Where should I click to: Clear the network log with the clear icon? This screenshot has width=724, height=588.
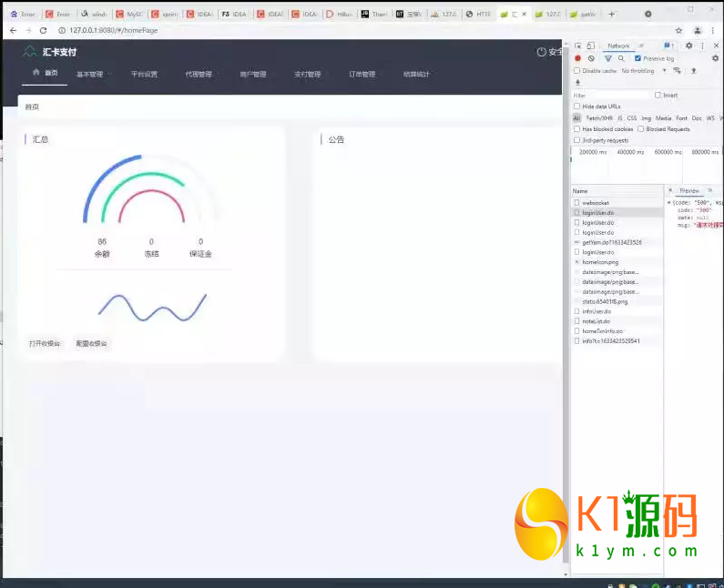pyautogui.click(x=591, y=58)
